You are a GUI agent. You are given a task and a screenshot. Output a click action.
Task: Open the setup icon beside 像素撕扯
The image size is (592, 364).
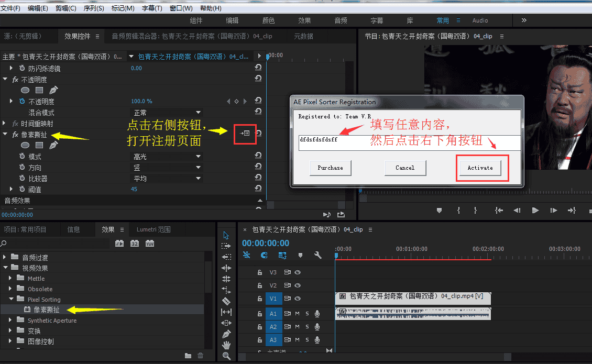pyautogui.click(x=245, y=134)
